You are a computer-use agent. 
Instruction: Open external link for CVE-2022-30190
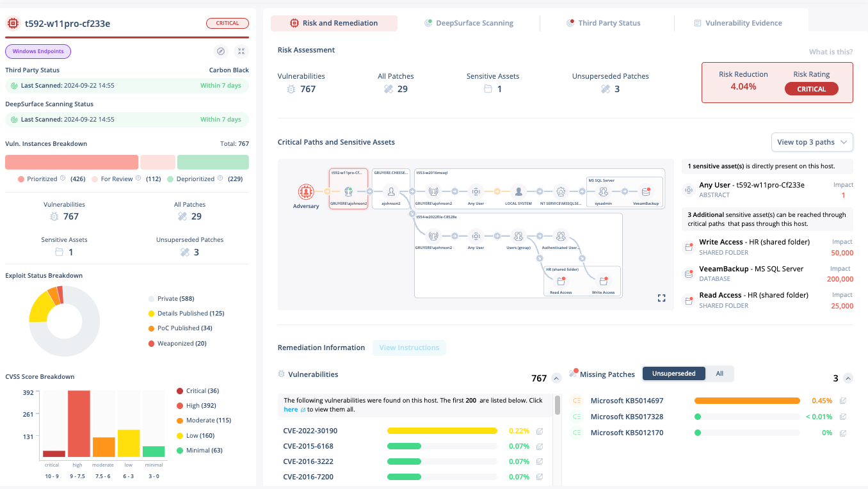(x=540, y=431)
